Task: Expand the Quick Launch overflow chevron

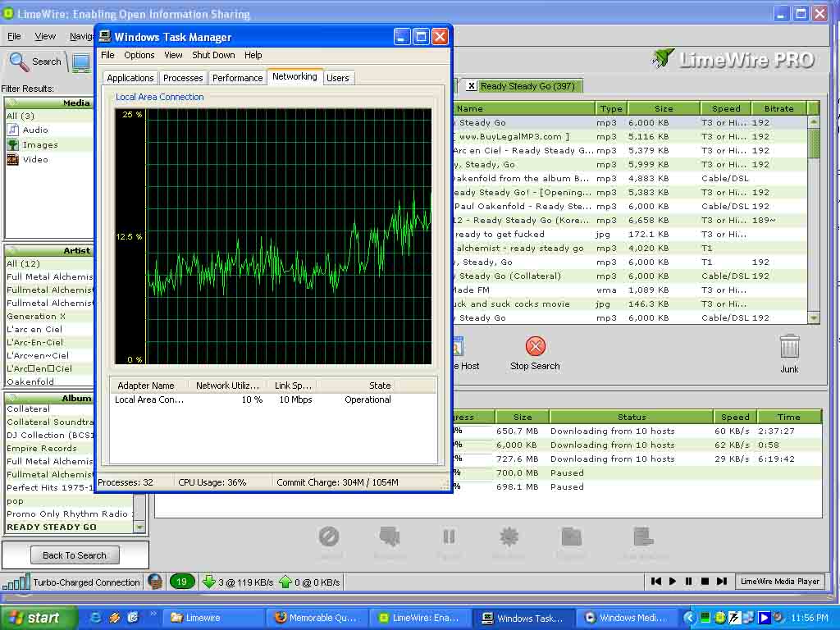Action: pos(153,614)
